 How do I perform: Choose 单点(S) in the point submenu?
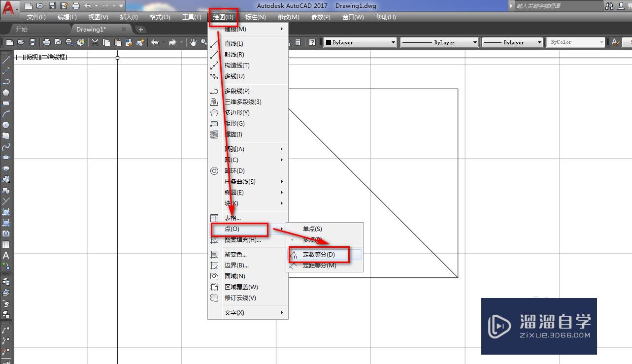click(x=325, y=229)
